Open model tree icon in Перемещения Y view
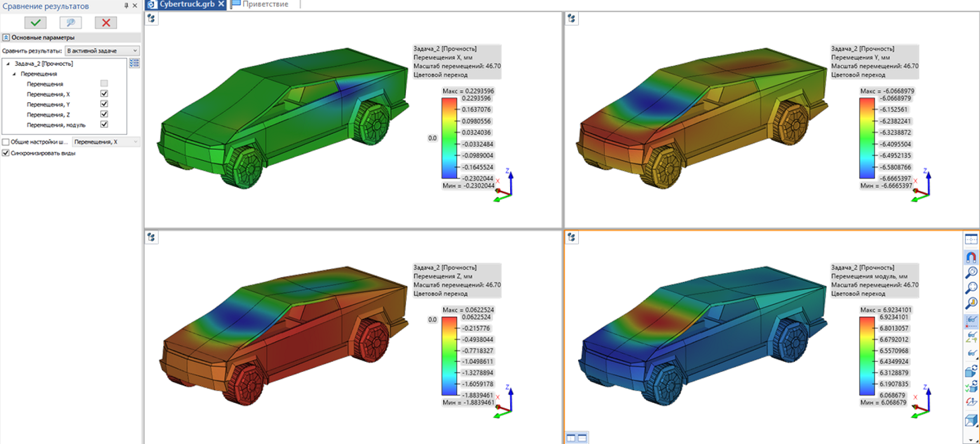 pyautogui.click(x=571, y=19)
